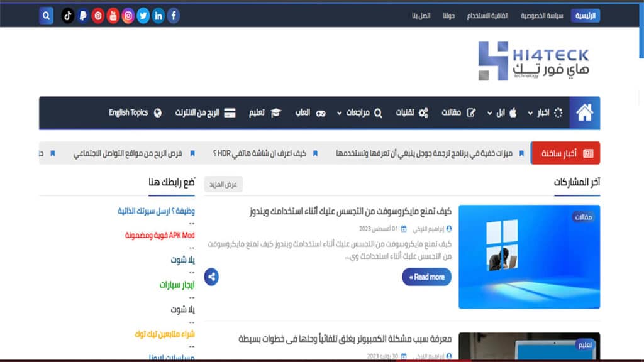Select the الرئيسية tab in the top bar
The height and width of the screenshot is (362, 644).
[586, 15]
